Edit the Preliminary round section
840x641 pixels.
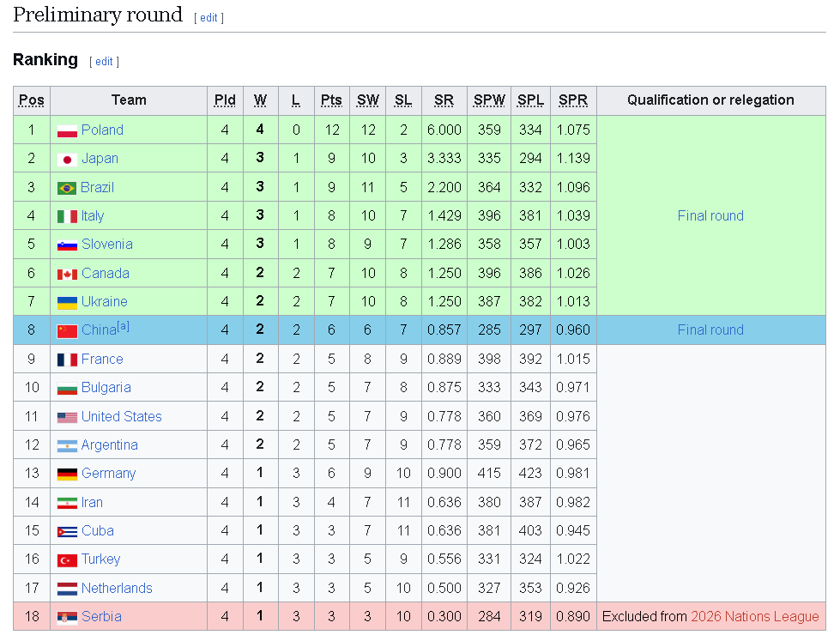(208, 18)
